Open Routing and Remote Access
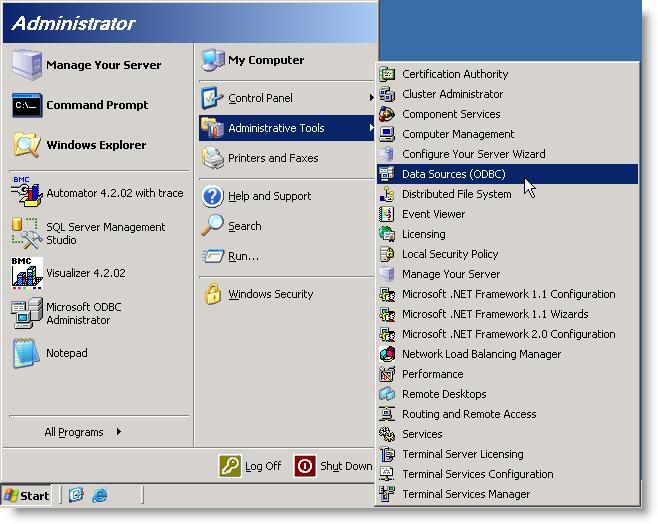The image size is (658, 524). tap(507, 414)
